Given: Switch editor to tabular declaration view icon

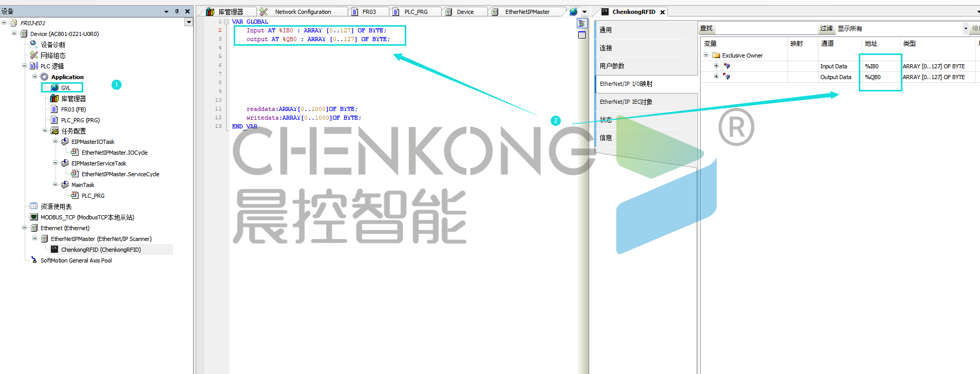Looking at the screenshot, I should tap(581, 35).
